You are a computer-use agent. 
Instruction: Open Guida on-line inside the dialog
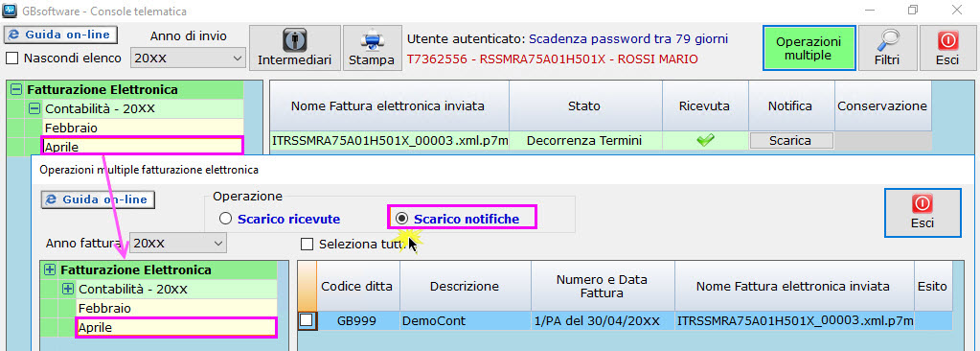98,199
